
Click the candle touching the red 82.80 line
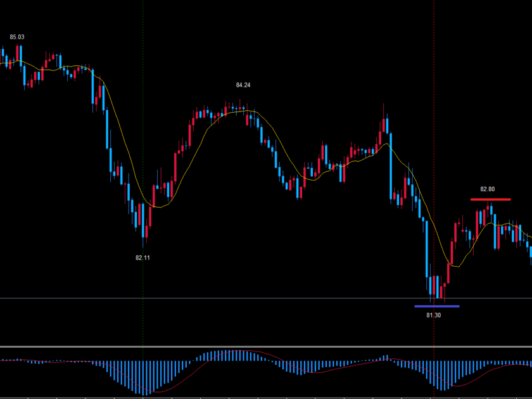click(490, 212)
